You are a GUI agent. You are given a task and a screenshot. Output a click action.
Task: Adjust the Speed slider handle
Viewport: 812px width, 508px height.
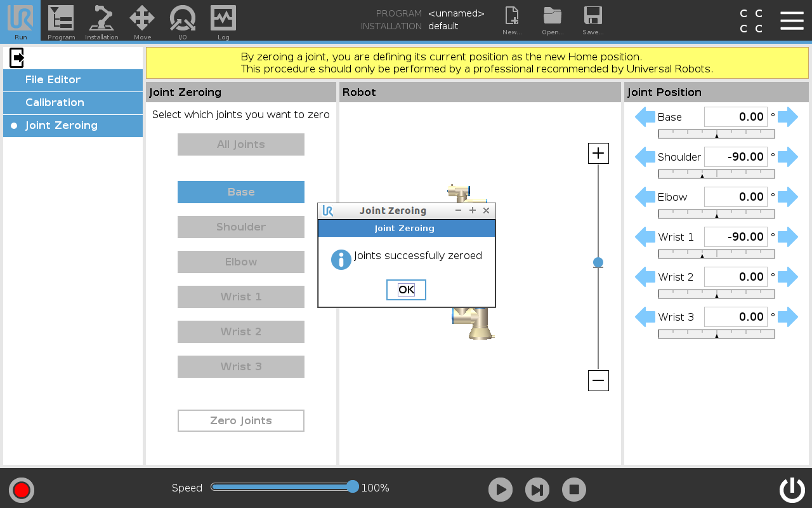pyautogui.click(x=353, y=487)
